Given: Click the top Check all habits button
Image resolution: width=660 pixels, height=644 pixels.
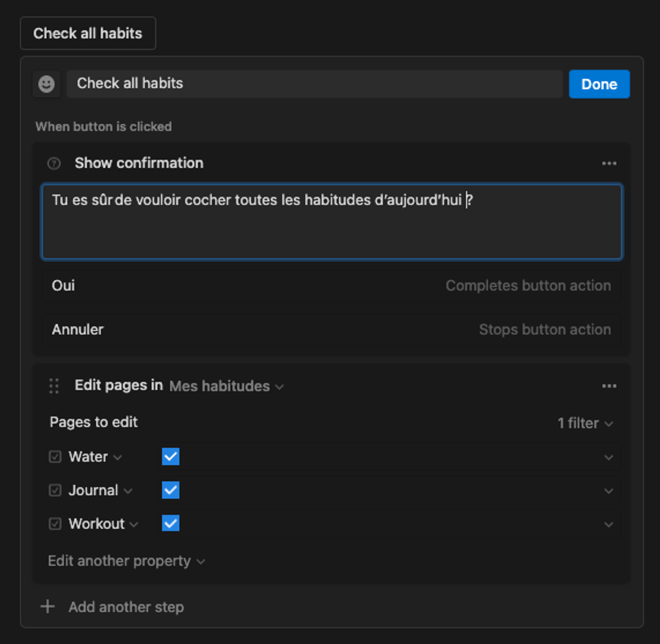Looking at the screenshot, I should (x=88, y=33).
